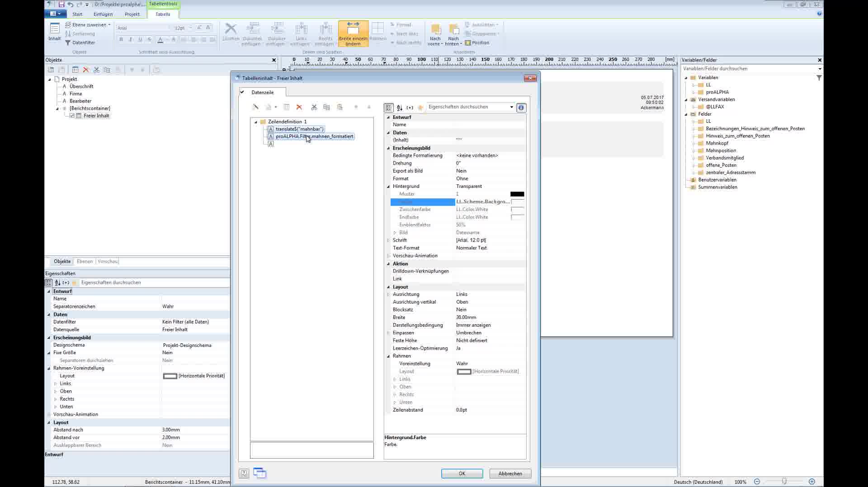Viewport: 868px width, 487px height.
Task: Expand the Schrift property in dialog
Action: click(x=388, y=240)
